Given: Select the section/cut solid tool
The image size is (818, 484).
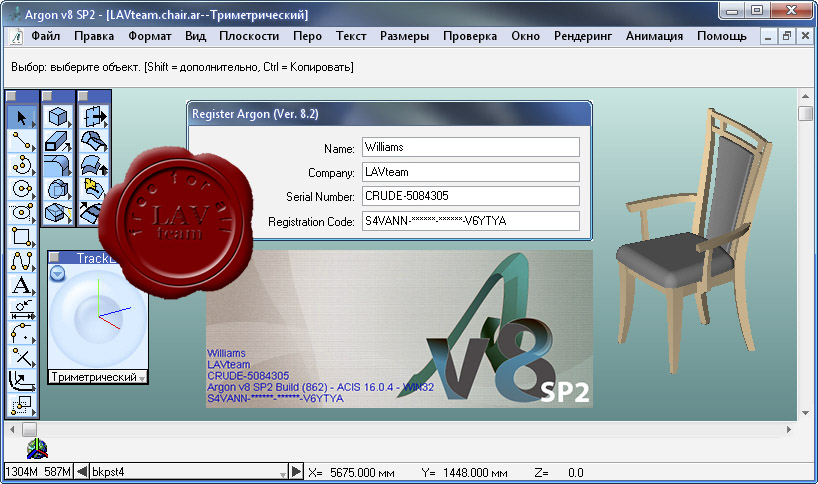Looking at the screenshot, I should coord(57,212).
